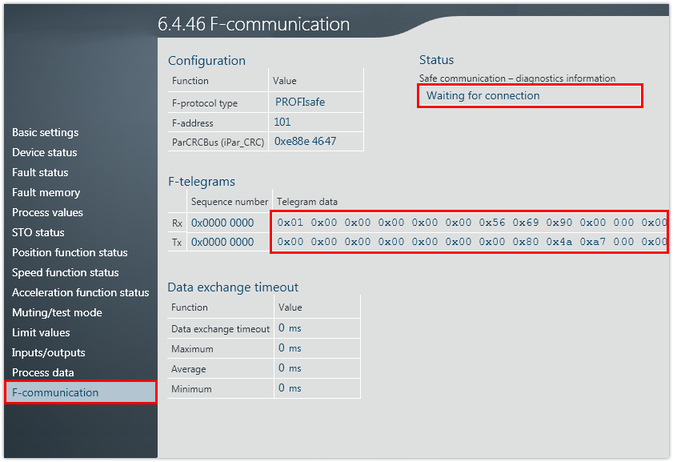Select Limit values in sidebar

click(x=41, y=332)
